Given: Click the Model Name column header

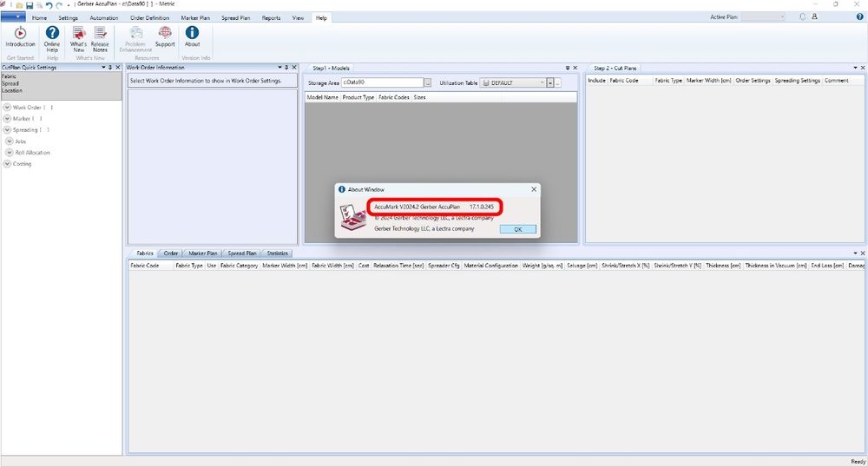Looking at the screenshot, I should click(322, 97).
